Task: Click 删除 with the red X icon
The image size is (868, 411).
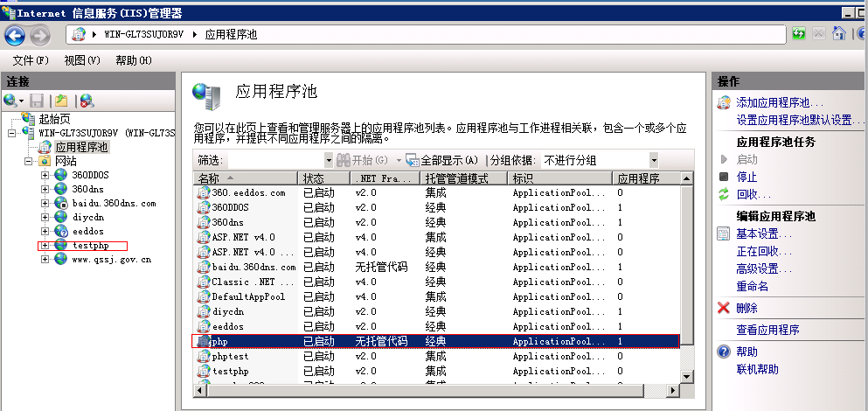Action: click(x=746, y=308)
